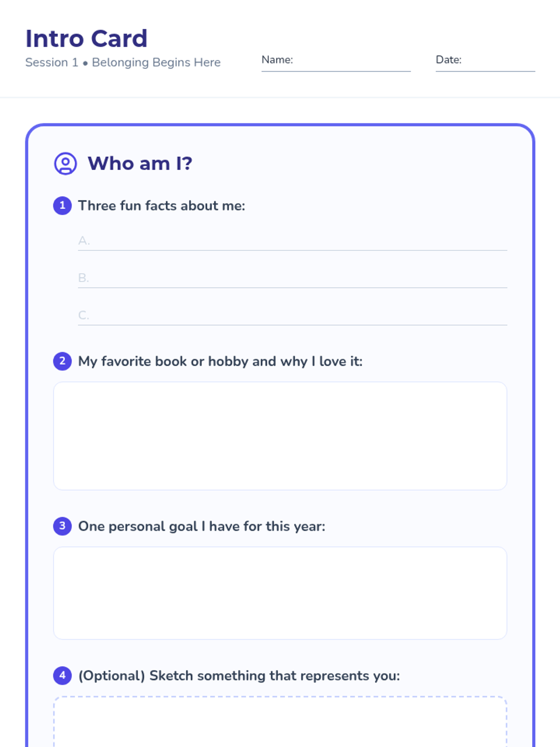
Task: Click the Intro Card title
Action: 86,38
